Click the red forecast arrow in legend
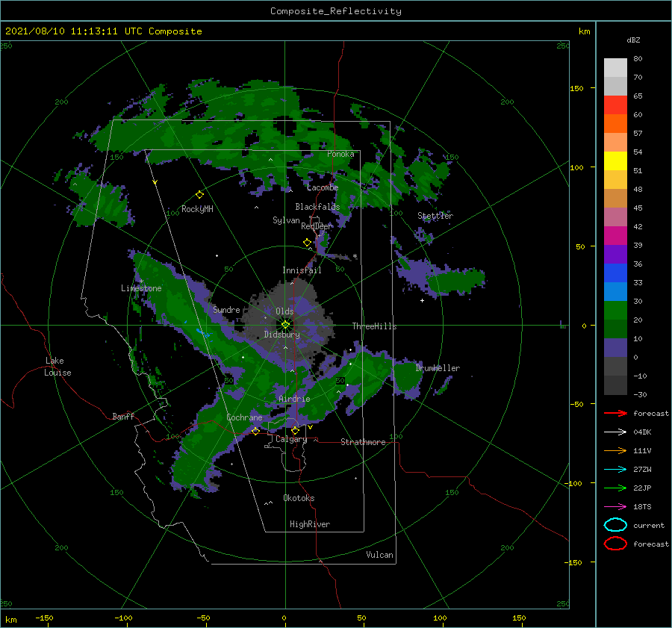 (615, 413)
